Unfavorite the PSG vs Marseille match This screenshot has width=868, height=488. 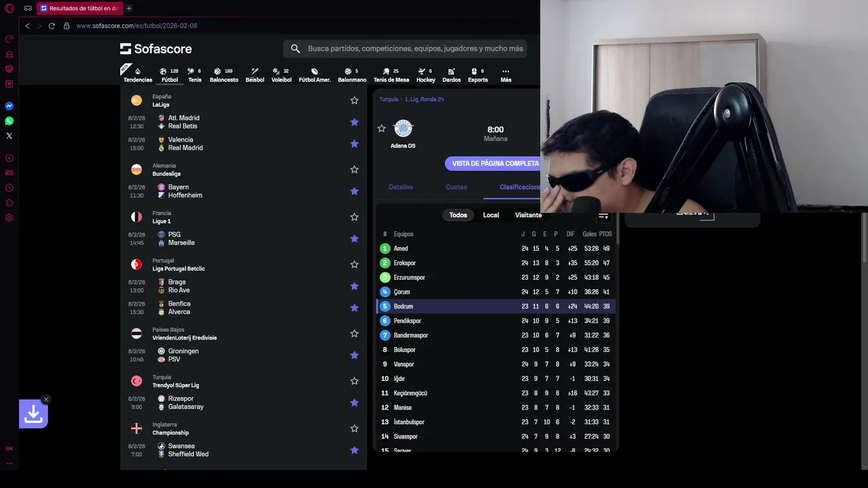(354, 239)
